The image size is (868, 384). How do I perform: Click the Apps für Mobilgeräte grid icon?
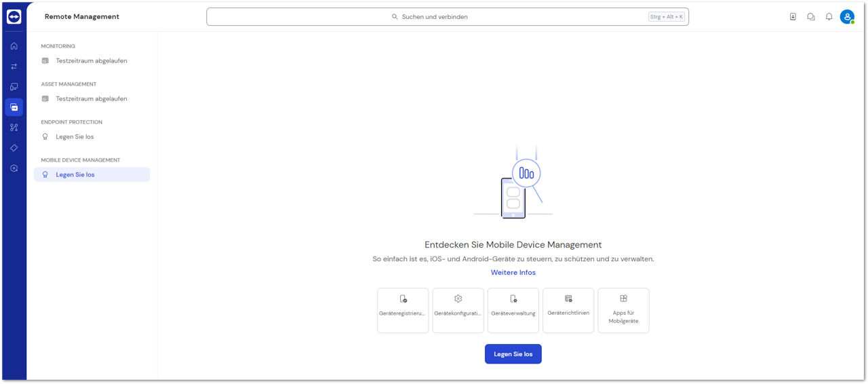(x=623, y=299)
